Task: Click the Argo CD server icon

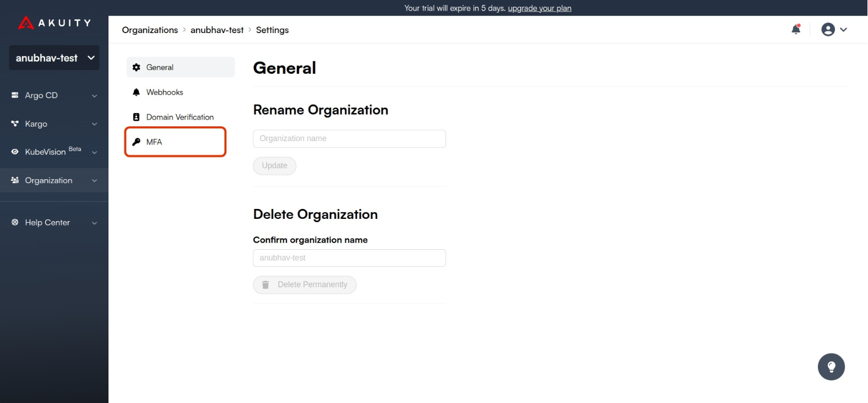Action: click(x=15, y=95)
